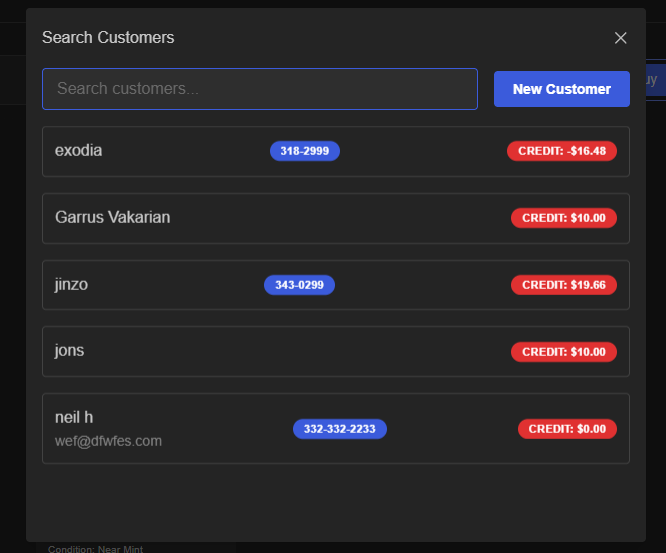Click the CREDIT: -$16.48 badge
The image size is (666, 553).
tap(562, 151)
